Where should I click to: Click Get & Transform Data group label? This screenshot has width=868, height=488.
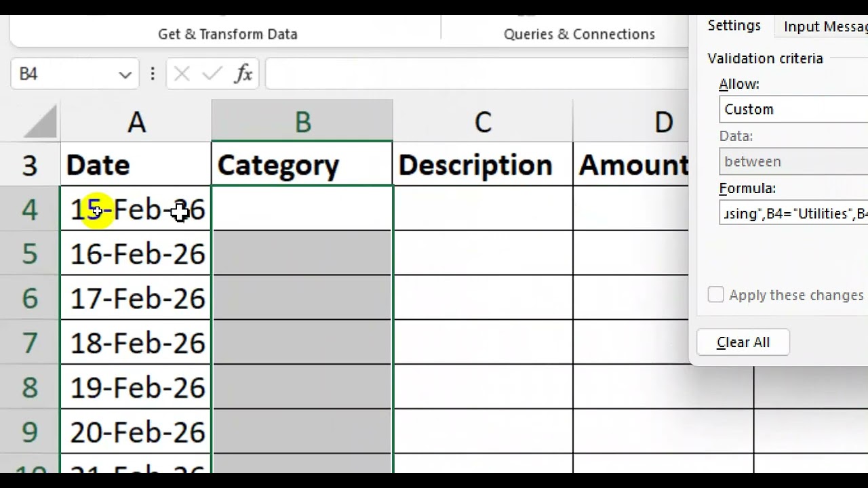click(228, 34)
